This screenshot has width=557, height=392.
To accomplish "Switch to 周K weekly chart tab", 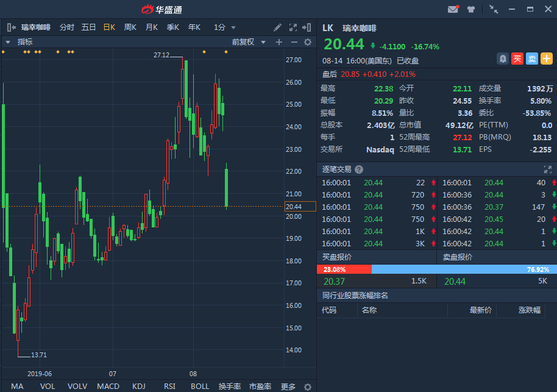I will (x=130, y=27).
